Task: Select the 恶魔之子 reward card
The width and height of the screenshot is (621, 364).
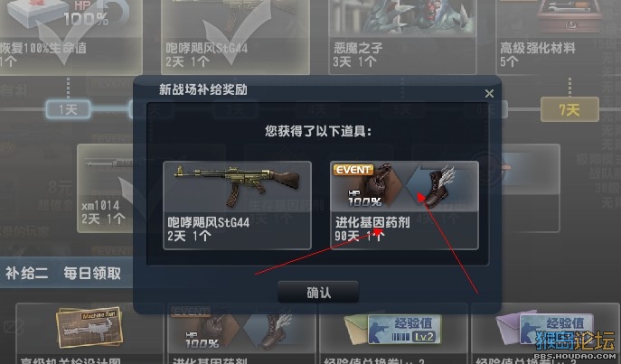Action: click(x=402, y=37)
